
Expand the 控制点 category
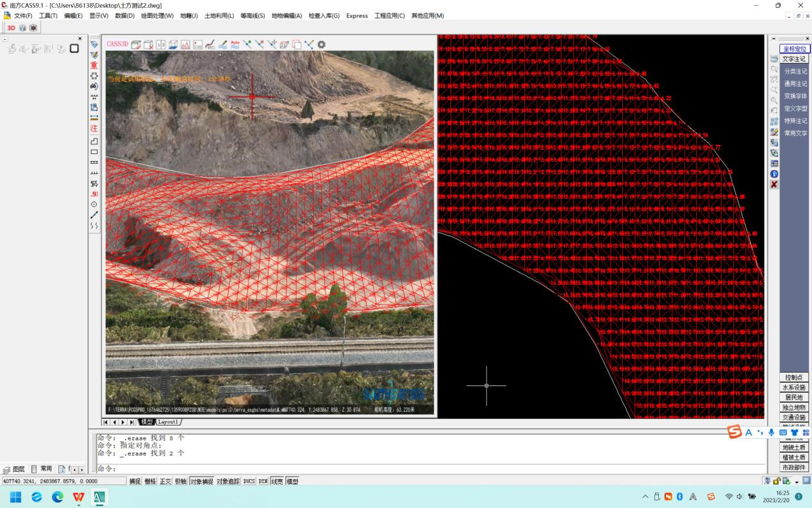tap(795, 377)
